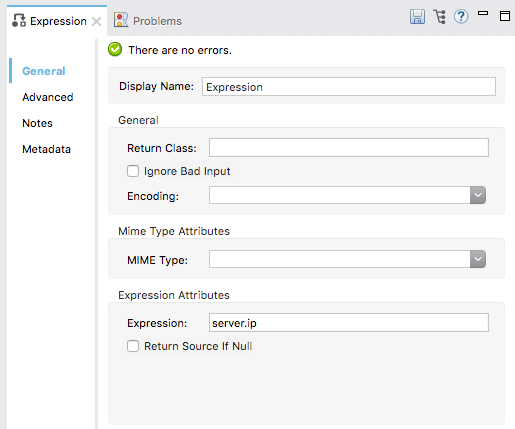The image size is (515, 429).
Task: Click the Display Name input field
Action: (x=349, y=87)
